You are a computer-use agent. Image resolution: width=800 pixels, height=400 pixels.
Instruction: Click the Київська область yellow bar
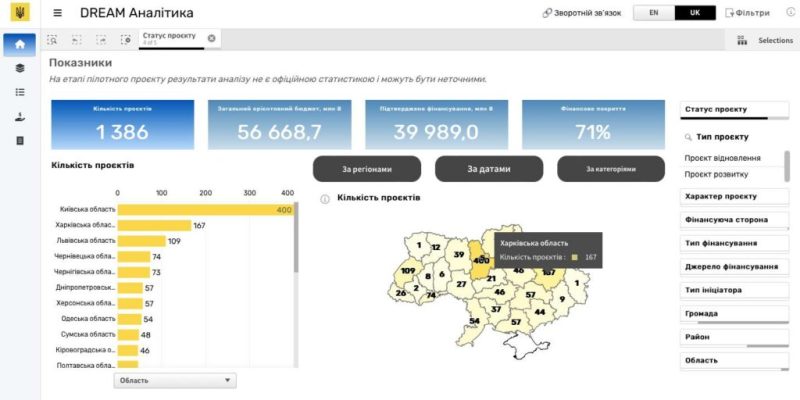pos(205,209)
